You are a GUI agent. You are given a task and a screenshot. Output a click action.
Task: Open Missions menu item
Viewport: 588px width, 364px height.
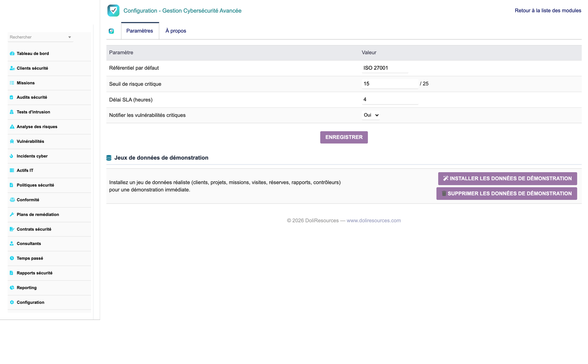coord(26,83)
